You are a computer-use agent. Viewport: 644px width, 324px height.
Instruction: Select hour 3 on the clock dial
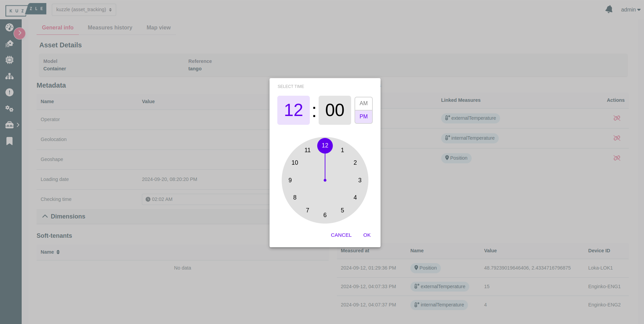coord(360,180)
